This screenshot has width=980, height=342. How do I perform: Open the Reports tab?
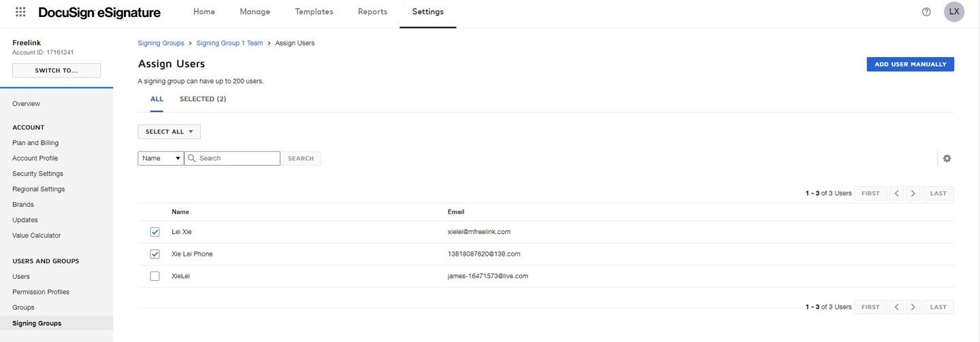tap(373, 12)
